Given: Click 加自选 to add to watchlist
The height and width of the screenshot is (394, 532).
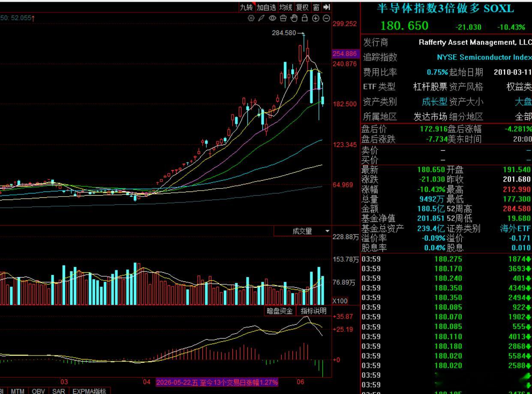Looking at the screenshot, I should tap(266, 7).
